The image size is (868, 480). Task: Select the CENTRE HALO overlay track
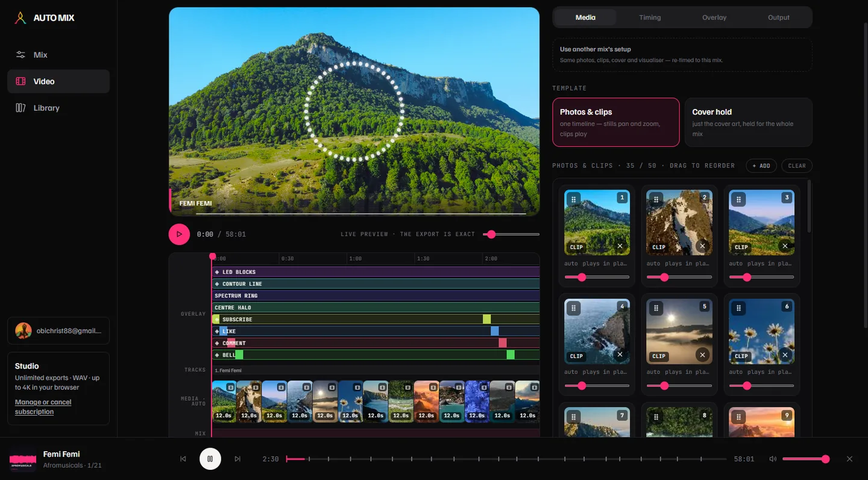pyautogui.click(x=376, y=308)
